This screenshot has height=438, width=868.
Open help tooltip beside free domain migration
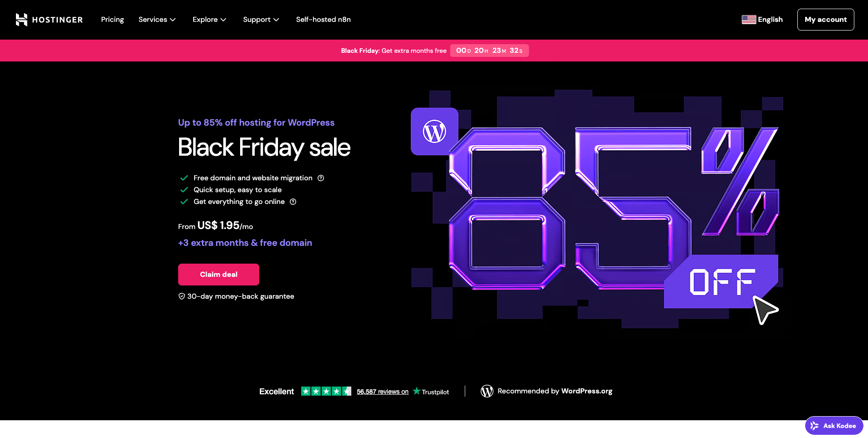(321, 178)
